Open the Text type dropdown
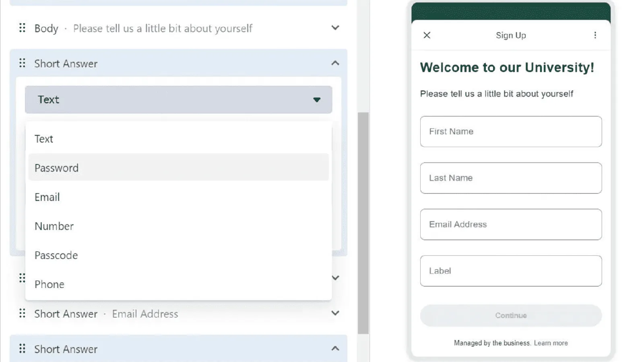This screenshot has width=644, height=362. pyautogui.click(x=179, y=99)
